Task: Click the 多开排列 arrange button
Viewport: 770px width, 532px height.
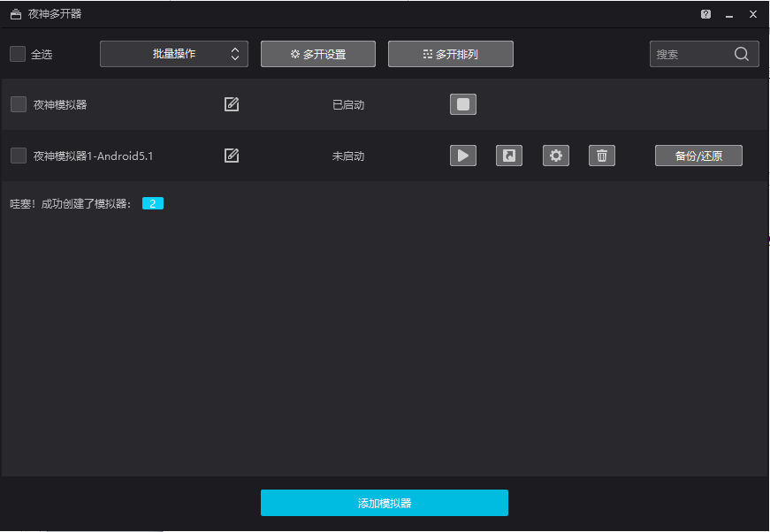Action: point(451,54)
